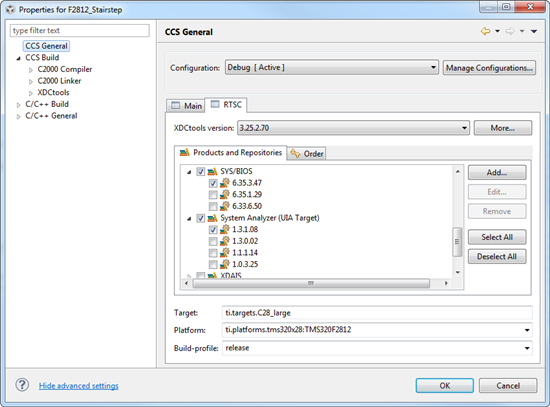Click the RTSC tab table icon
The image size is (550, 407).
[215, 104]
